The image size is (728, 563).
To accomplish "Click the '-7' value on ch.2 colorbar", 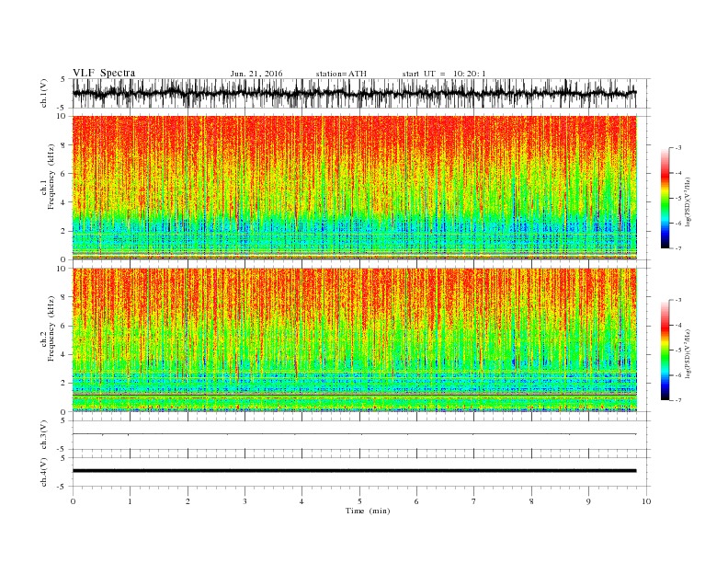I will pyautogui.click(x=678, y=400).
